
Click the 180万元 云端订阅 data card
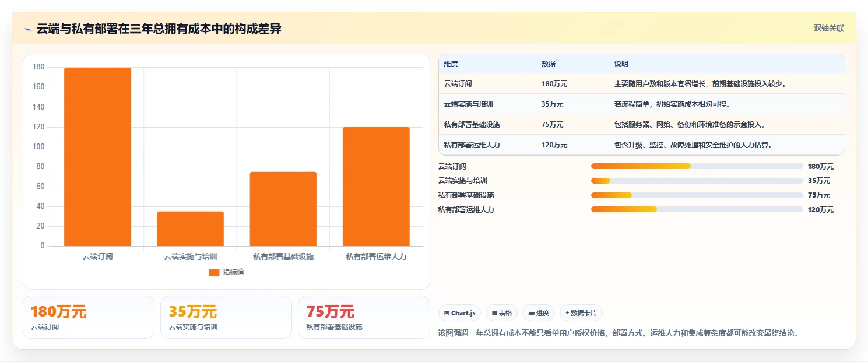click(89, 317)
